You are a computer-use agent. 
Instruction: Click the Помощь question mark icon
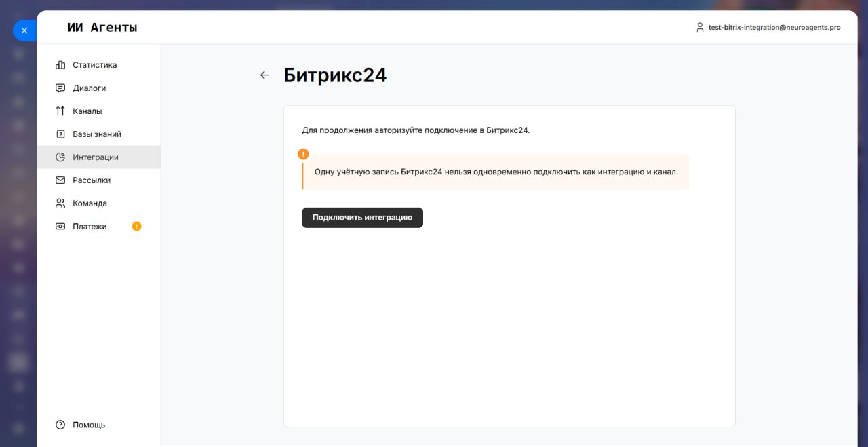pyautogui.click(x=60, y=425)
